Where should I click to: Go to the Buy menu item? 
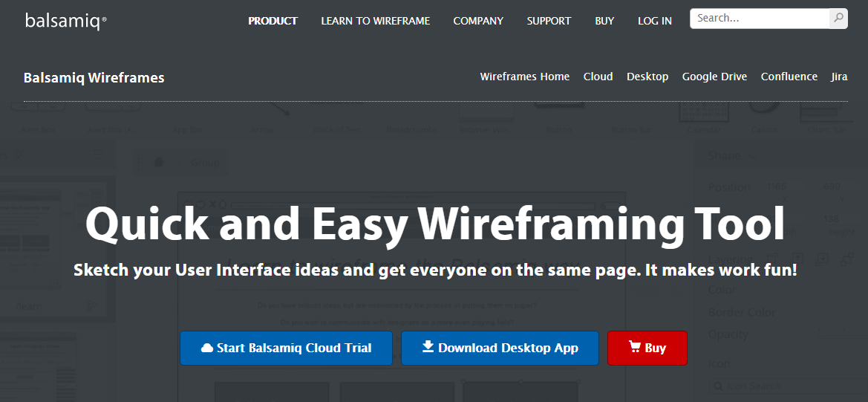pyautogui.click(x=604, y=21)
